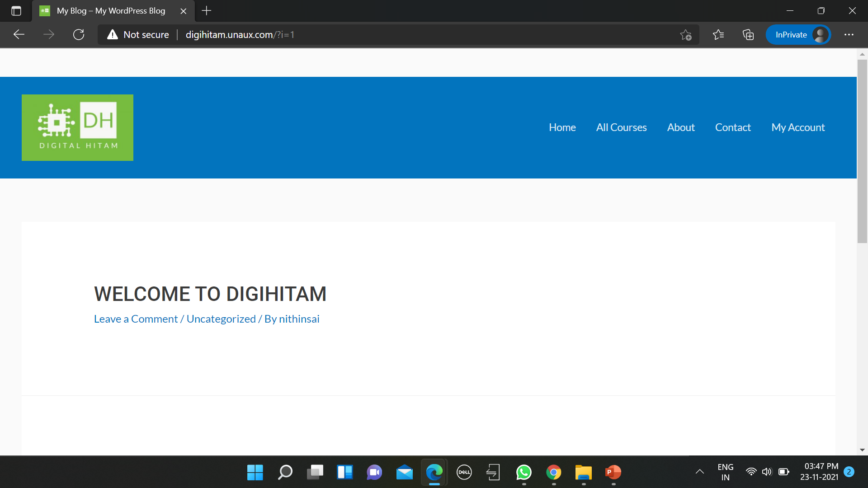
Task: Click the Not secure warning icon
Action: point(113,35)
